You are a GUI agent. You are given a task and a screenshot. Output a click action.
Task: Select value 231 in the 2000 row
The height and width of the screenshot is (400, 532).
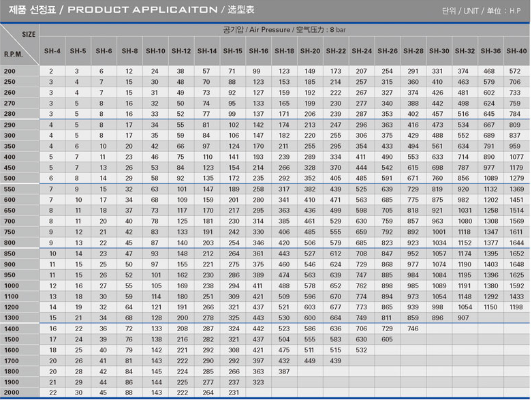point(232,393)
